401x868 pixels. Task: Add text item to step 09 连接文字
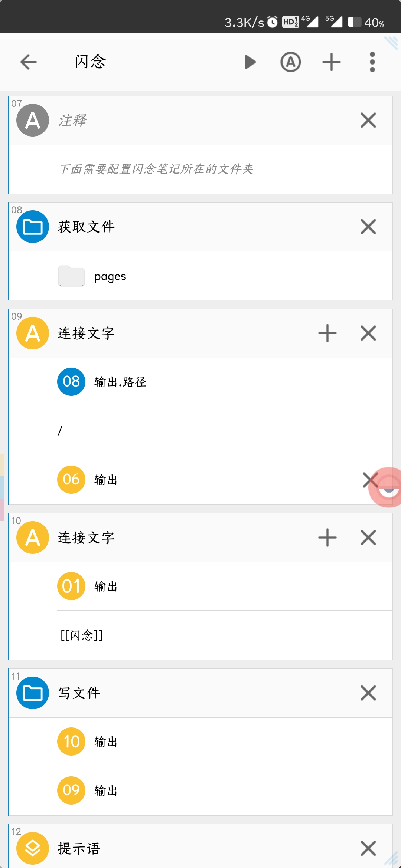[327, 333]
